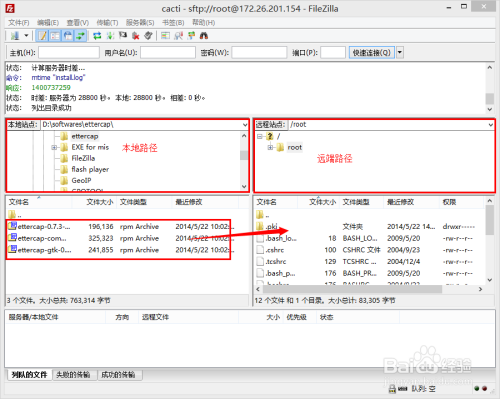Switch to the 成功的传输 tab
Screen dimensions: 500x399
[x=118, y=375]
